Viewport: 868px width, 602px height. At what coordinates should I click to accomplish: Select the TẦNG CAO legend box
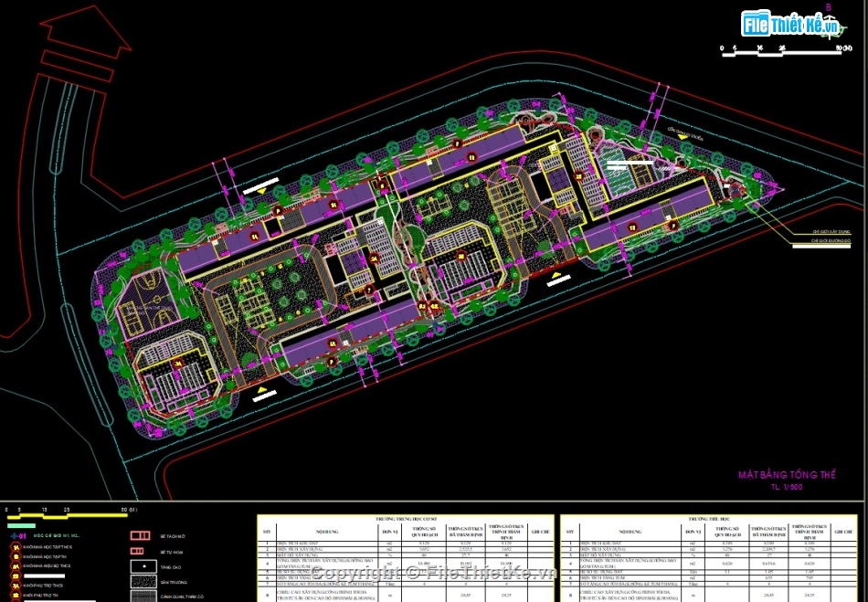(143, 566)
